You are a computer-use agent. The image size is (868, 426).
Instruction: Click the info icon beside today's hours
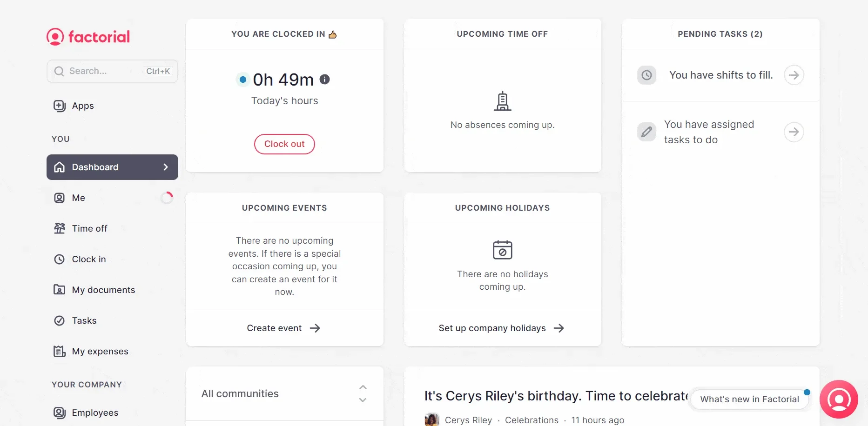324,79
